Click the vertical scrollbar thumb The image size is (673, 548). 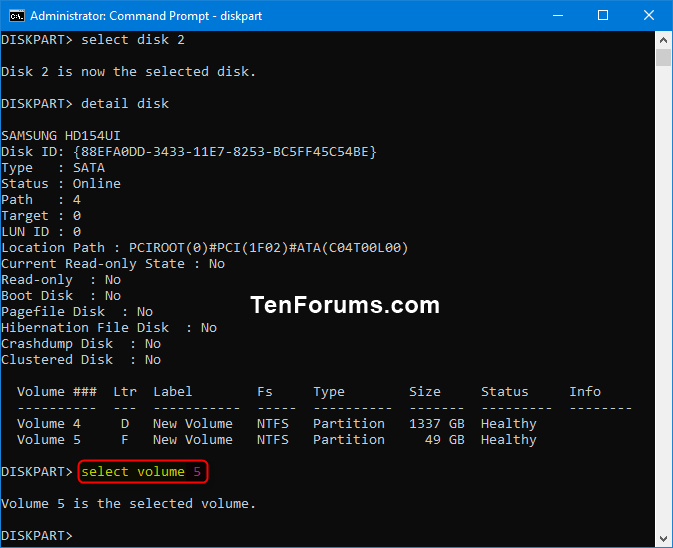(663, 58)
